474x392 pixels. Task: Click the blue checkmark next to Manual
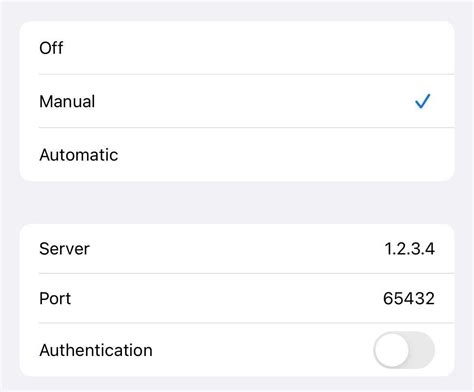(x=423, y=101)
